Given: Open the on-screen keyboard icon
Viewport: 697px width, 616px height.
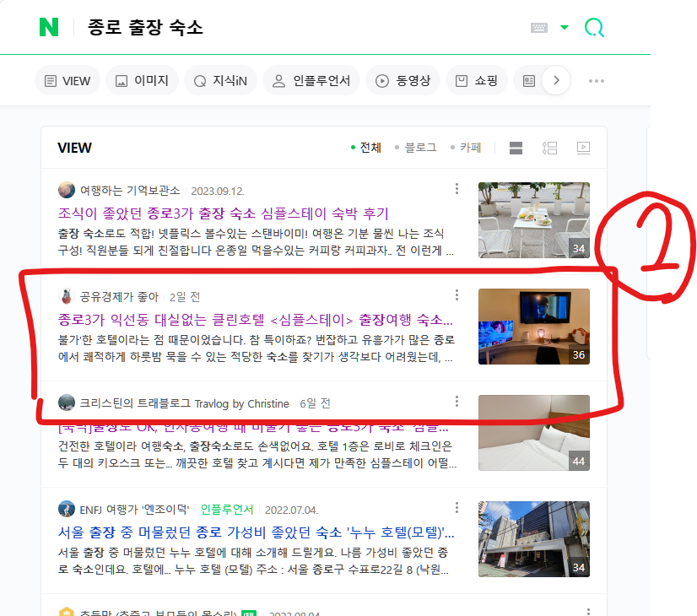Looking at the screenshot, I should (538, 28).
